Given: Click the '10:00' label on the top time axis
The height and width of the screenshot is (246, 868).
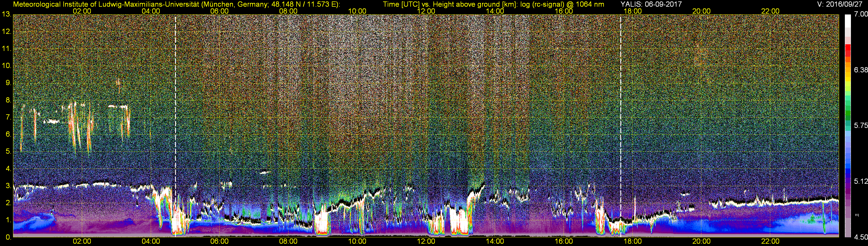Looking at the screenshot, I should (x=357, y=11).
